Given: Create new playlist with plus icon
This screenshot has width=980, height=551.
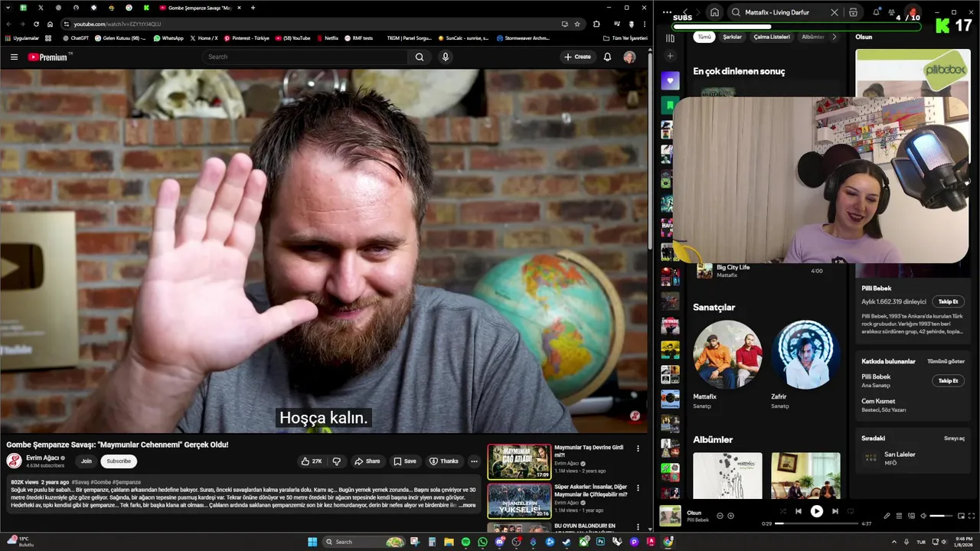Looking at the screenshot, I should click(x=670, y=56).
